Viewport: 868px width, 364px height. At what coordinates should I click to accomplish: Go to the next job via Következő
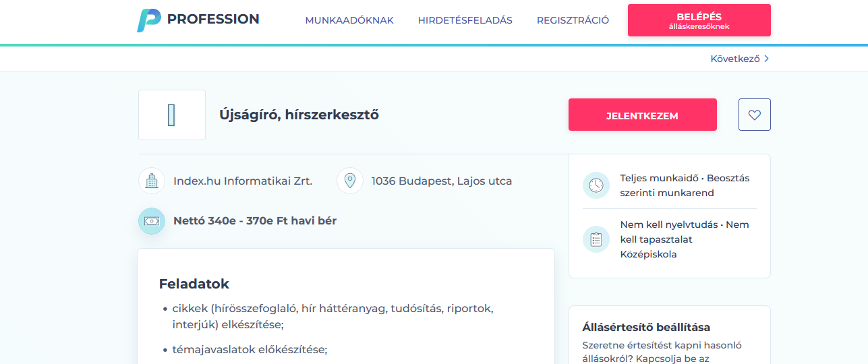coord(734,59)
